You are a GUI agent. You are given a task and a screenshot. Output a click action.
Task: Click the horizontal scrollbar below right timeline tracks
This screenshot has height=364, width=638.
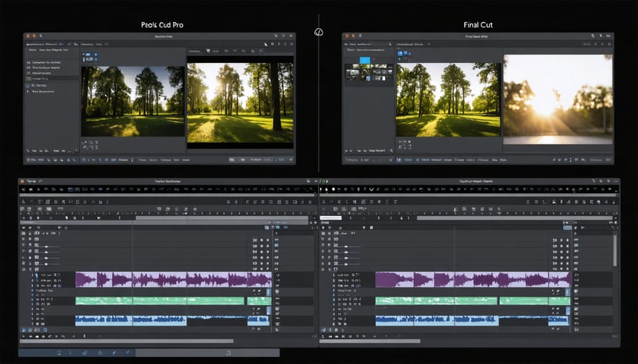coord(370,341)
